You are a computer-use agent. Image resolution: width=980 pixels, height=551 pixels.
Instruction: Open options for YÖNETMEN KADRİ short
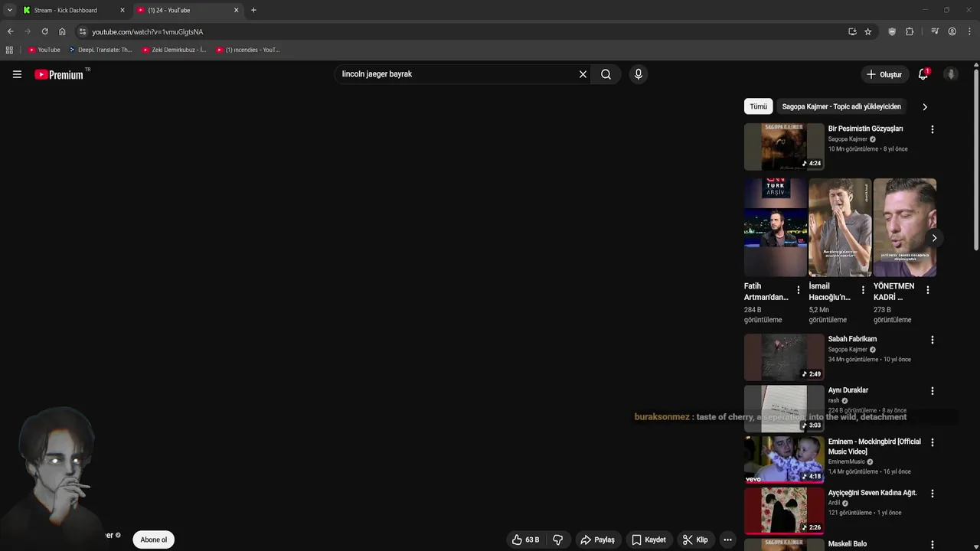coord(928,290)
